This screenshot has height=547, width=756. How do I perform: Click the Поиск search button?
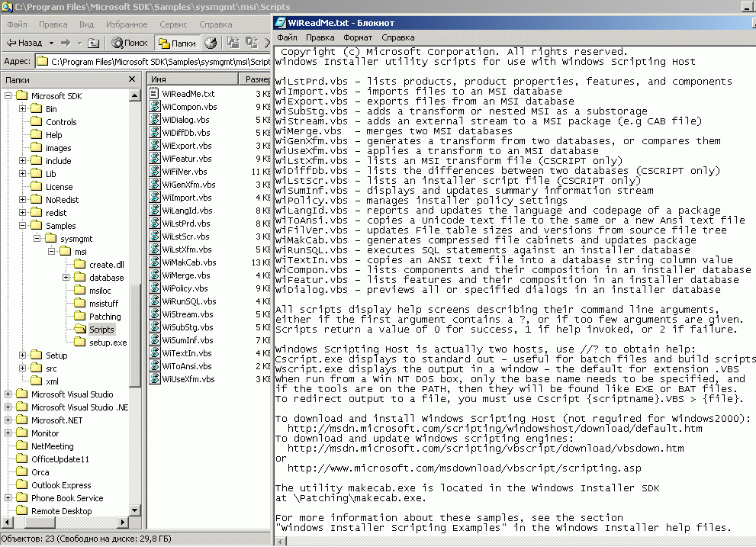pos(130,43)
